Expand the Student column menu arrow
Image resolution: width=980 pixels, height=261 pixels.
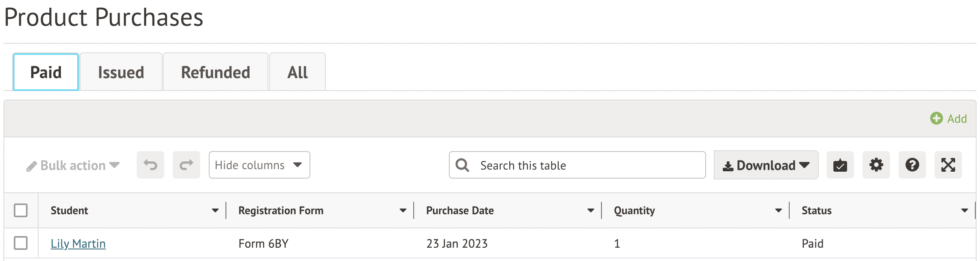[x=215, y=210]
